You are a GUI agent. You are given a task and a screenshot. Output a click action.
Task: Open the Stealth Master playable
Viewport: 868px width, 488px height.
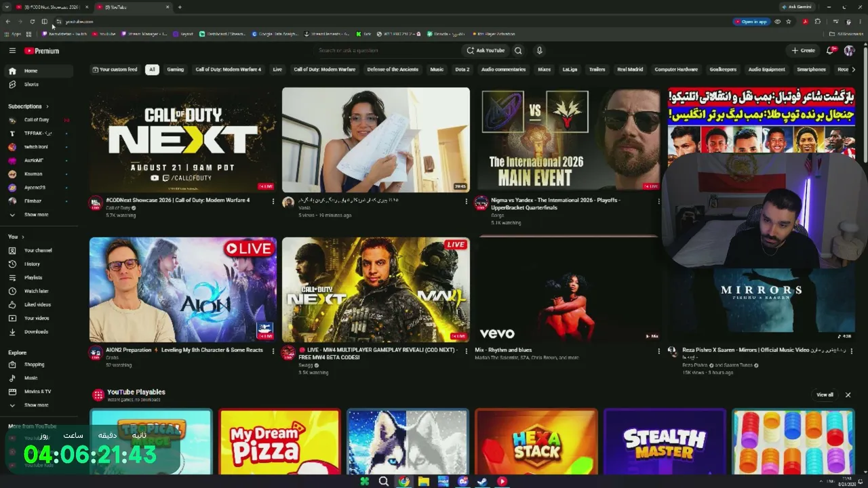coord(665,442)
